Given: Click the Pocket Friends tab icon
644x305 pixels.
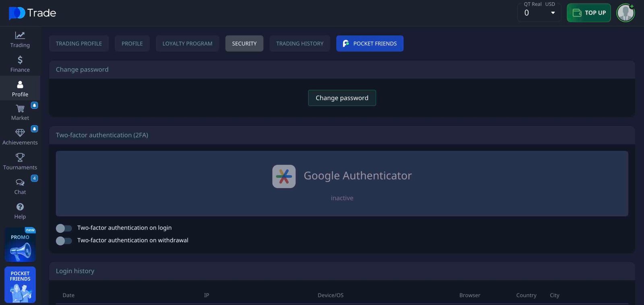Looking at the screenshot, I should click(346, 44).
